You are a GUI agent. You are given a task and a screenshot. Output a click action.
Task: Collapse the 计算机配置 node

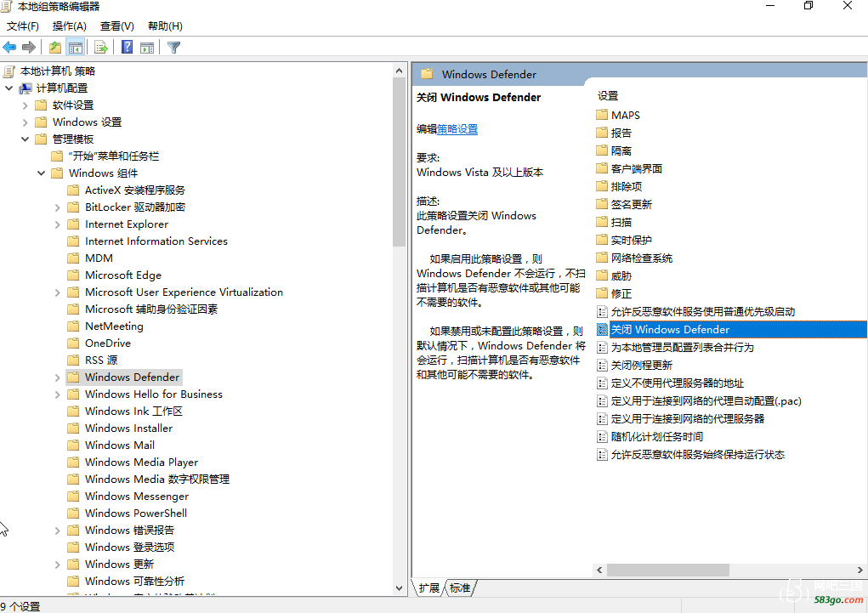pyautogui.click(x=9, y=88)
